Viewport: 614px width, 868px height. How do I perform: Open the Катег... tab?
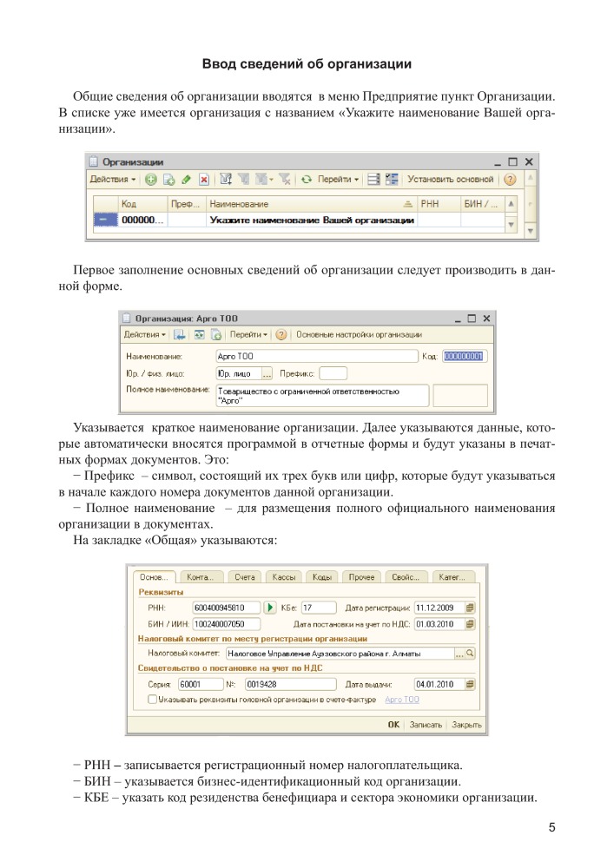[452, 577]
